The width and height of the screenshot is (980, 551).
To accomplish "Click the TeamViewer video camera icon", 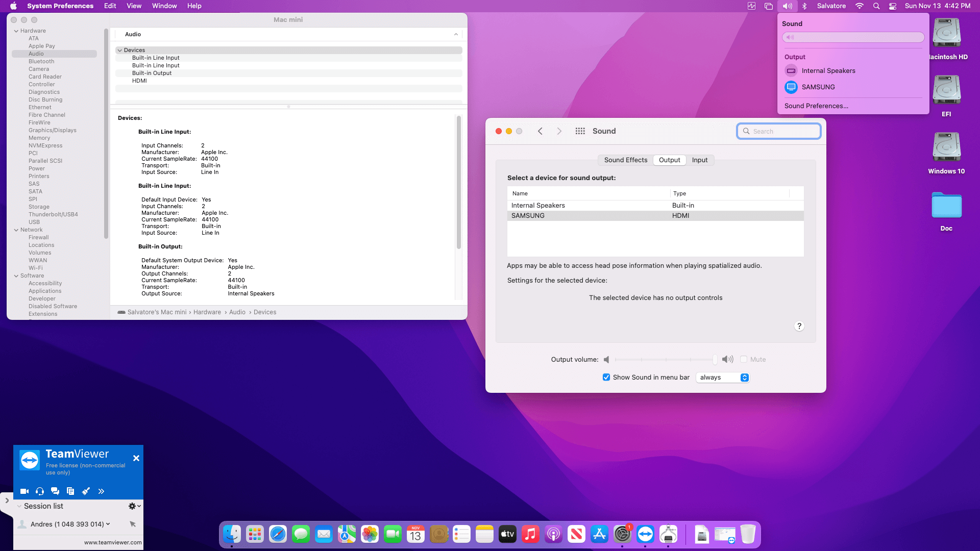I will tap(24, 491).
